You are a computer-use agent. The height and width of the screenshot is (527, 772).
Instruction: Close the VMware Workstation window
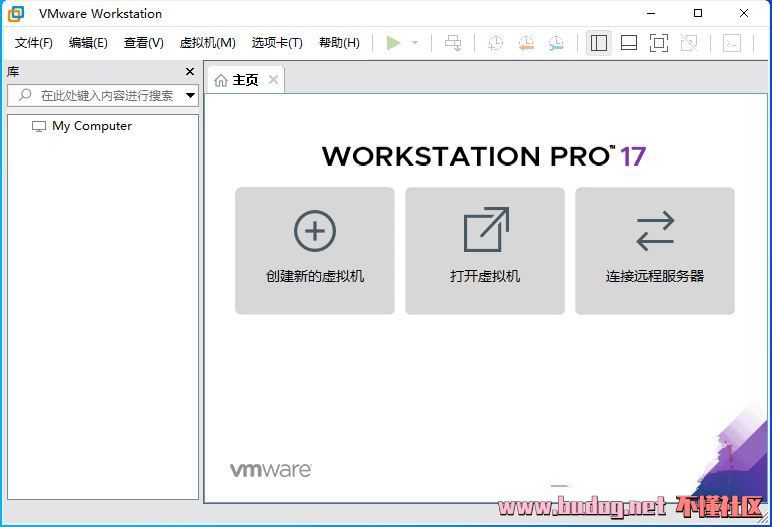[x=744, y=13]
